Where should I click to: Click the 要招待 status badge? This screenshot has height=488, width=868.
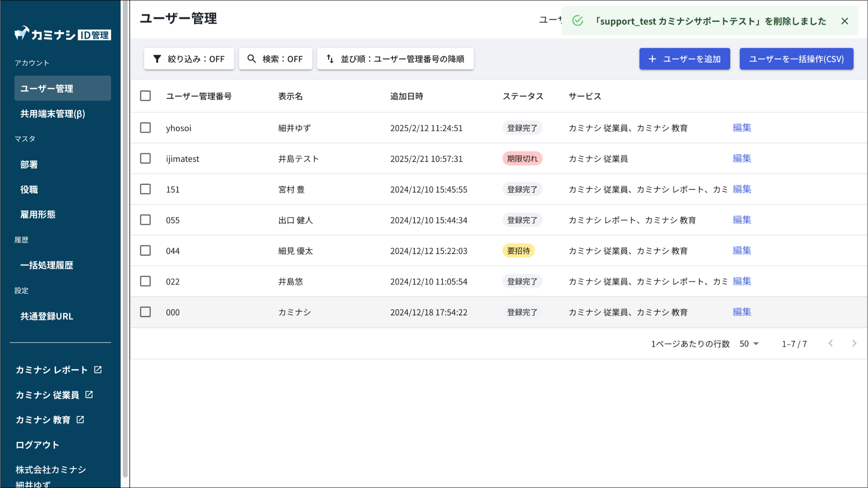coord(518,251)
